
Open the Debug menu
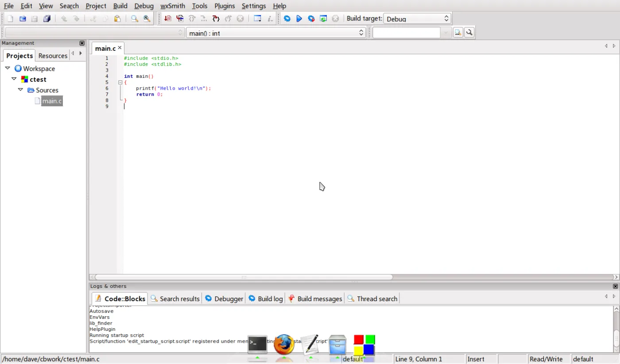(x=144, y=6)
